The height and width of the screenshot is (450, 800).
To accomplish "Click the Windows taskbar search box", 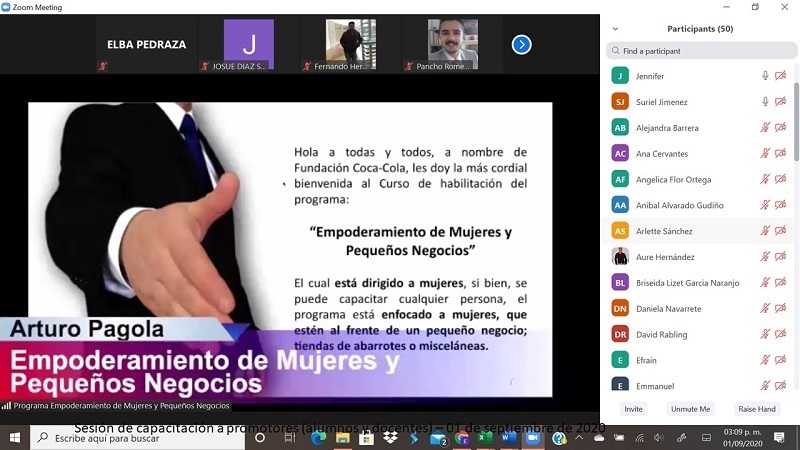I will point(138,438).
